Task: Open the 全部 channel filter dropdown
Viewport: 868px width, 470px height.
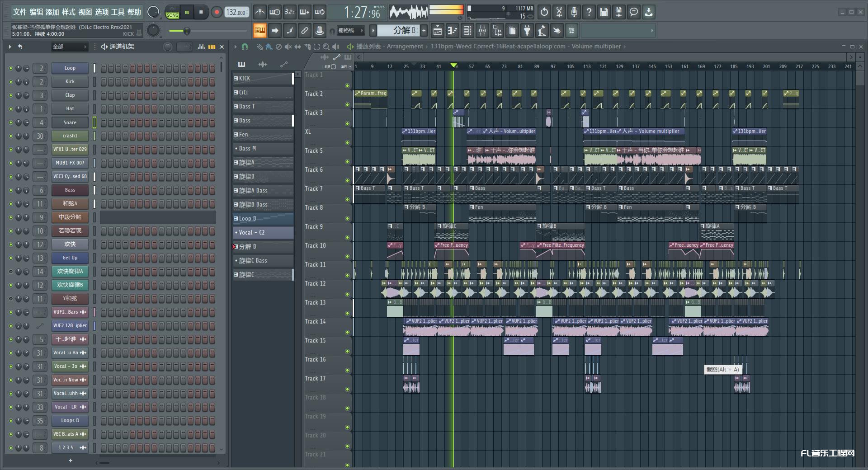Action: (x=69, y=47)
